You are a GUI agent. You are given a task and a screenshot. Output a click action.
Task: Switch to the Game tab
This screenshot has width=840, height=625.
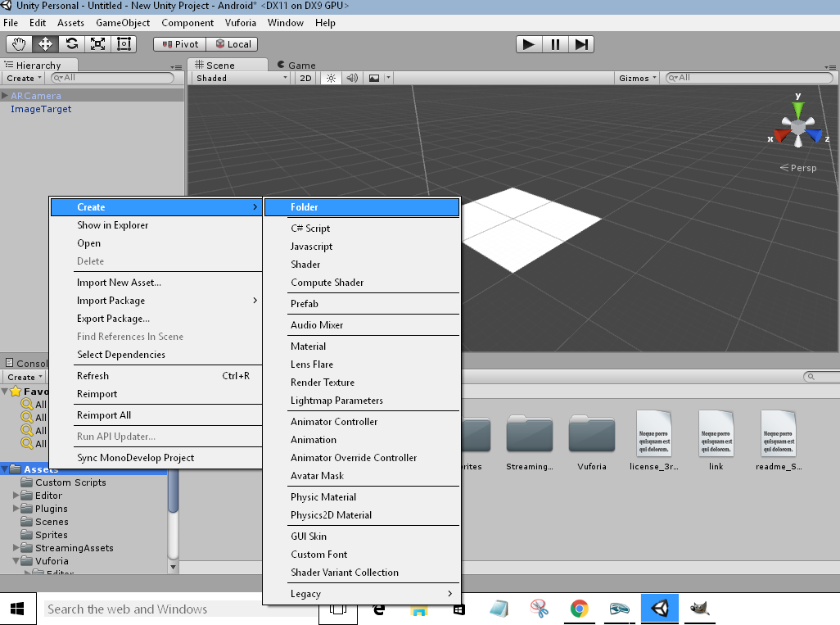coord(297,64)
